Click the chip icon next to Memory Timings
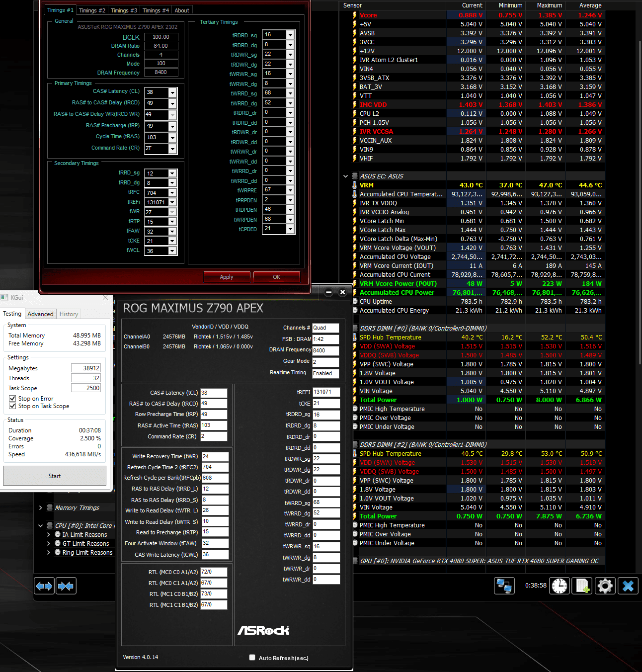 click(50, 507)
